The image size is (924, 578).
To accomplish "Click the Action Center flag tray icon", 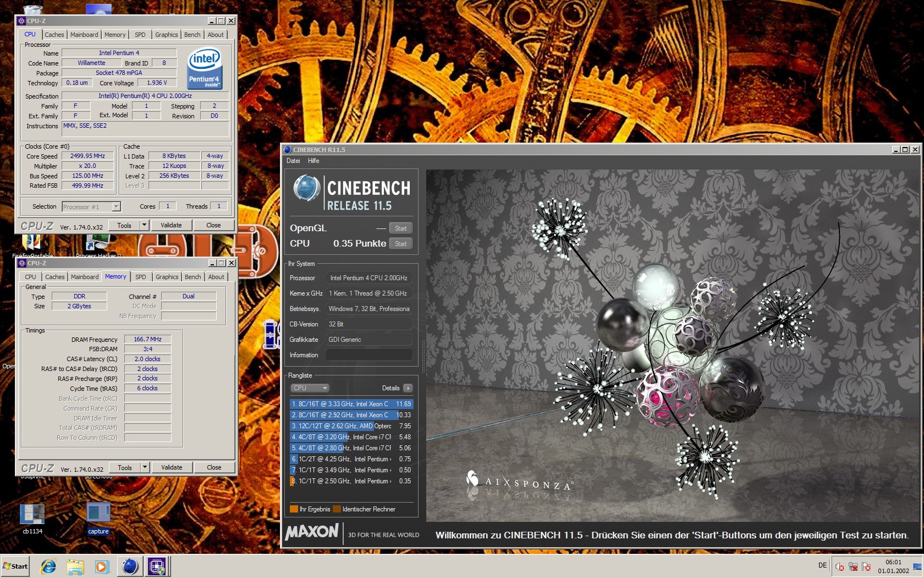I will click(x=866, y=566).
